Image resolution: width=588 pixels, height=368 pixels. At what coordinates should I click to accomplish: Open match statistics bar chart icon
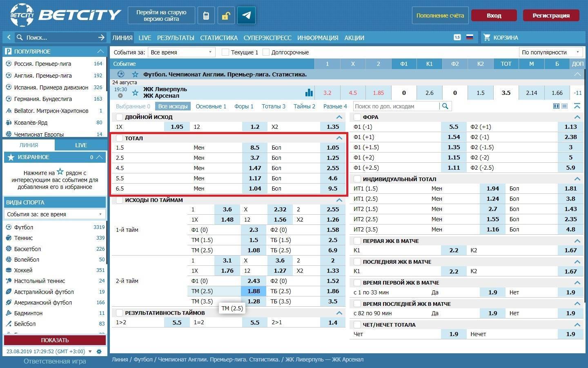[309, 93]
